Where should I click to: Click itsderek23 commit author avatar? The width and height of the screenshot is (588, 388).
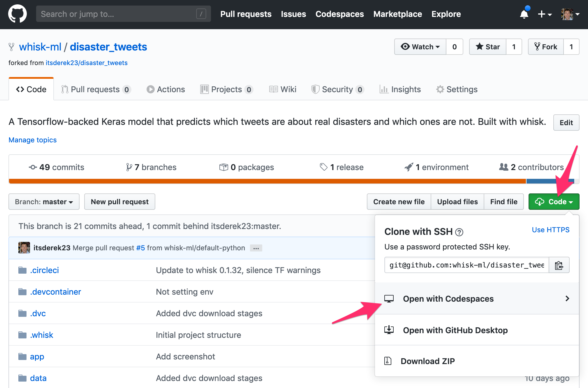click(x=24, y=248)
